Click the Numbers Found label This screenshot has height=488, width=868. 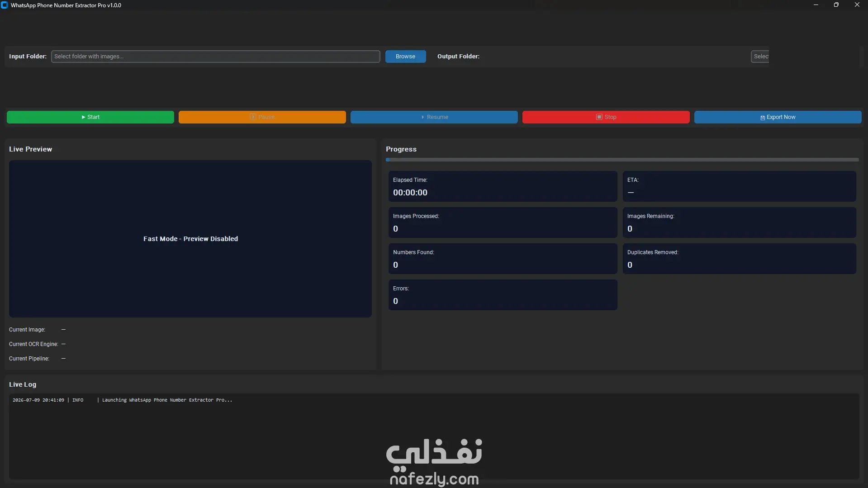coord(413,252)
